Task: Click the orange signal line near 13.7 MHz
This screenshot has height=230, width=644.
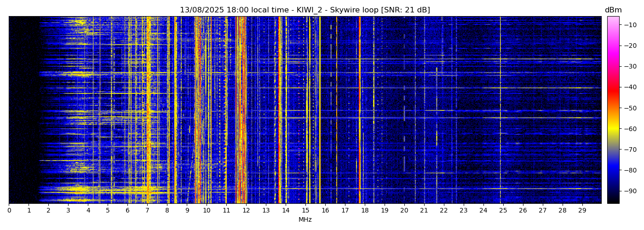Action: [280, 110]
